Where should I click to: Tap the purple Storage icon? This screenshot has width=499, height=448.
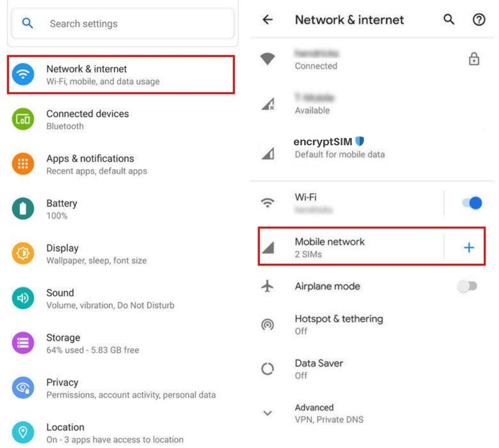pos(23,343)
